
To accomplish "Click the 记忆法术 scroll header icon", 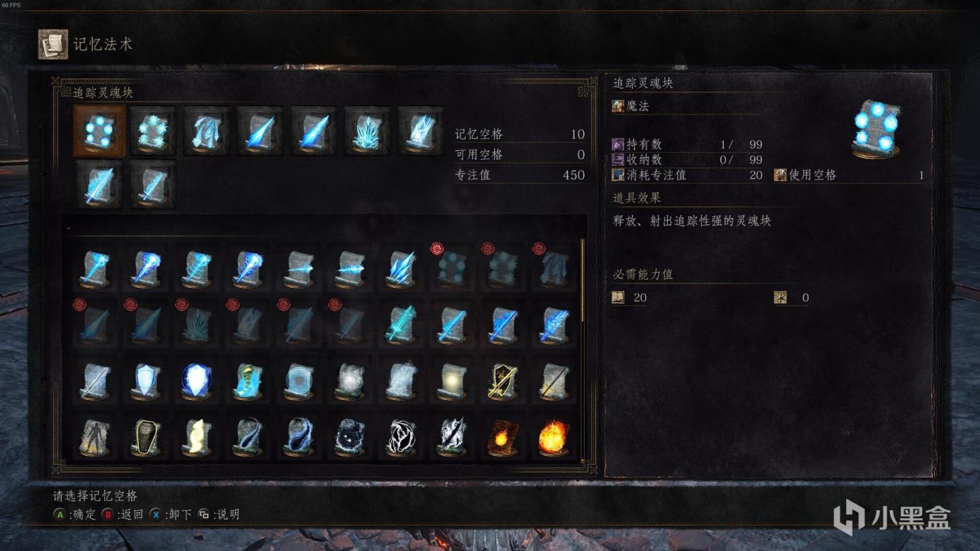I will coord(52,44).
